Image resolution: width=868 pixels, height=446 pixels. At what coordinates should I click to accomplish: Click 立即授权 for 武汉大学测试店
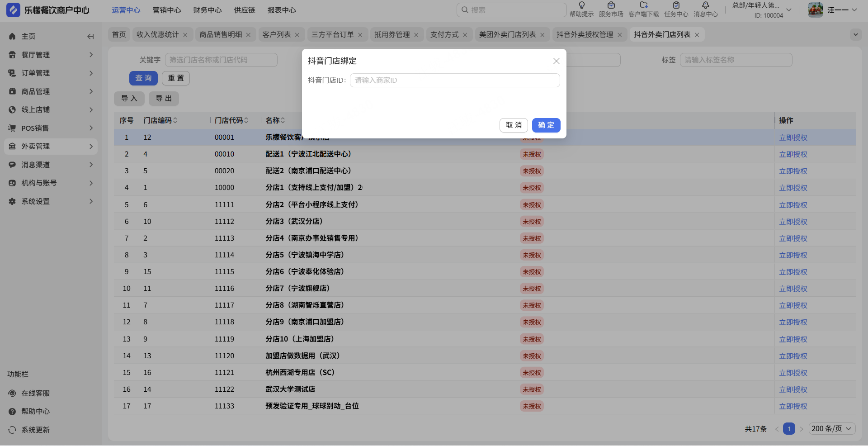point(793,390)
